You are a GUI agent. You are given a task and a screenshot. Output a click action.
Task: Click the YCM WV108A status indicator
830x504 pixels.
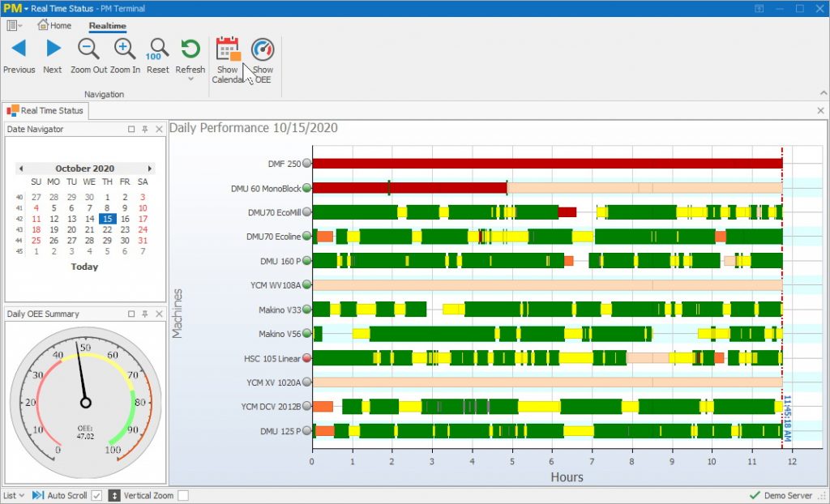306,285
